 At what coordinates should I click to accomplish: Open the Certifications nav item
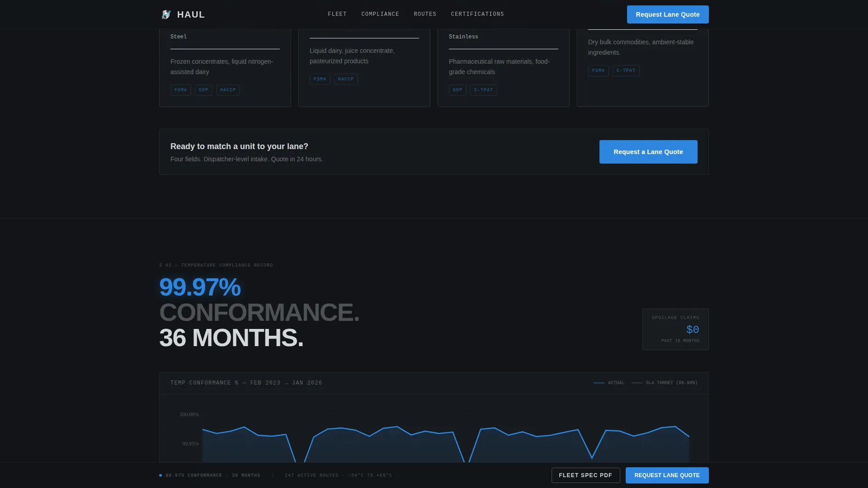pyautogui.click(x=477, y=14)
